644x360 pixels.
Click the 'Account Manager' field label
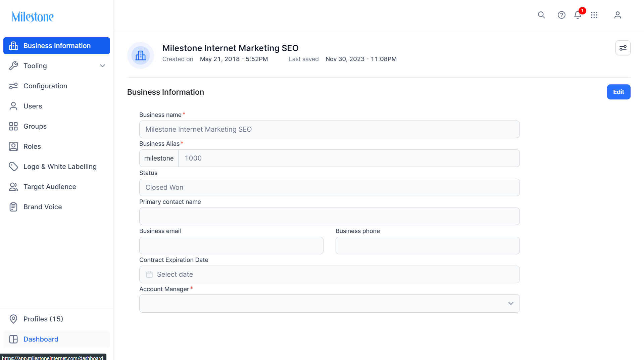coord(164,289)
